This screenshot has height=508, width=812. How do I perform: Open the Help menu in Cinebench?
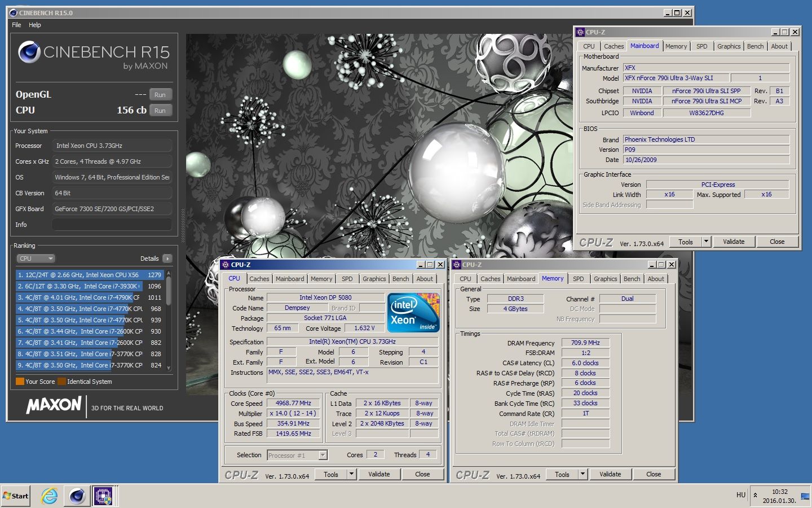coord(35,25)
